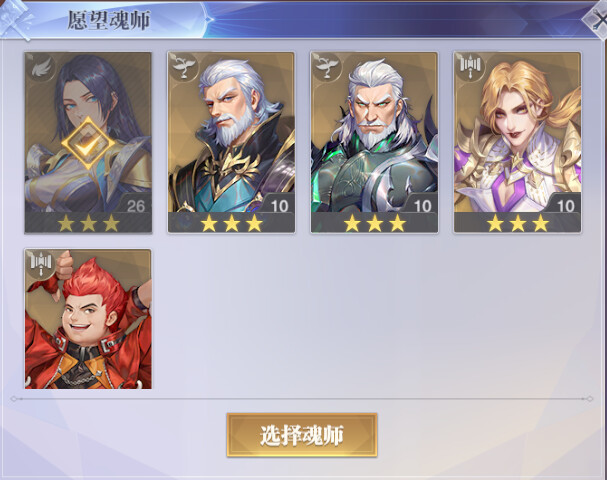Click the horizontal divider line above button
Viewport: 607px width, 480px height.
302,398
